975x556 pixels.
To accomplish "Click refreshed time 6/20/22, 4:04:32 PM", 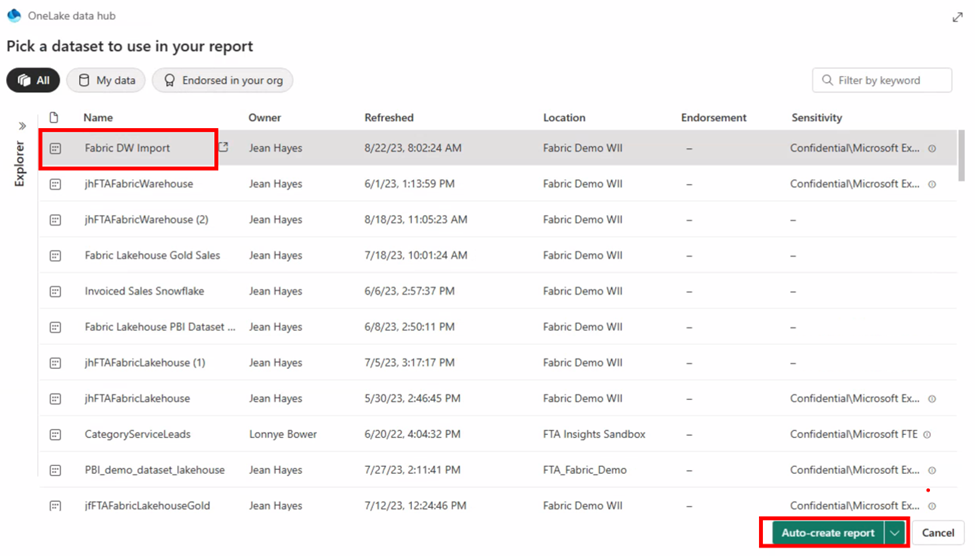I will point(412,434).
